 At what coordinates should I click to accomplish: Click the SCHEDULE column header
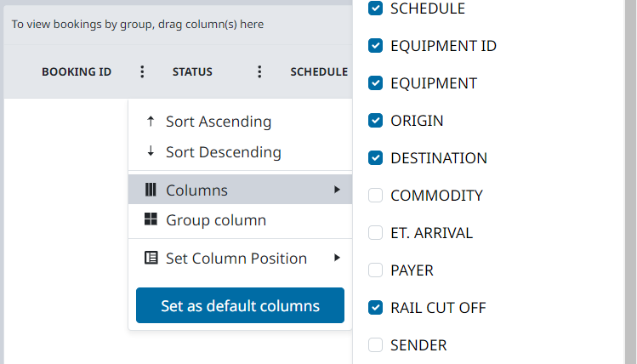[319, 72]
